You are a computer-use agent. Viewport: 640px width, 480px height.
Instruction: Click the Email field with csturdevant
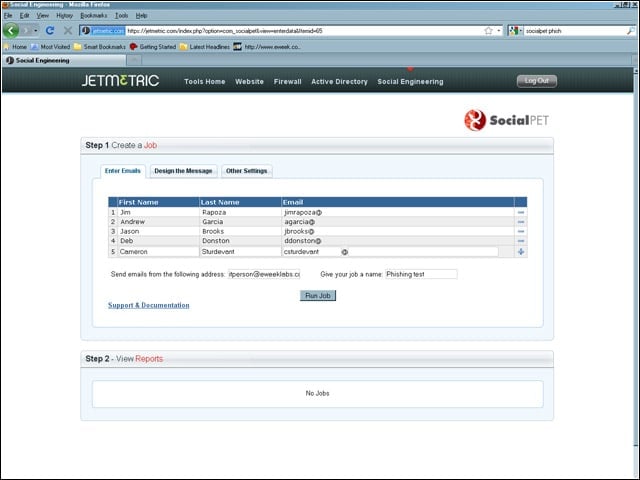click(x=390, y=252)
